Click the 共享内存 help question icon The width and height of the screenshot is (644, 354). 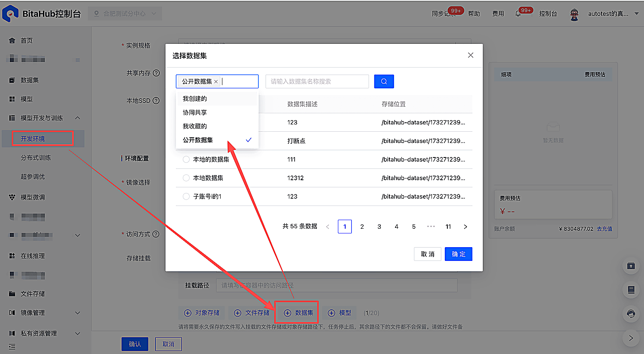coord(156,73)
